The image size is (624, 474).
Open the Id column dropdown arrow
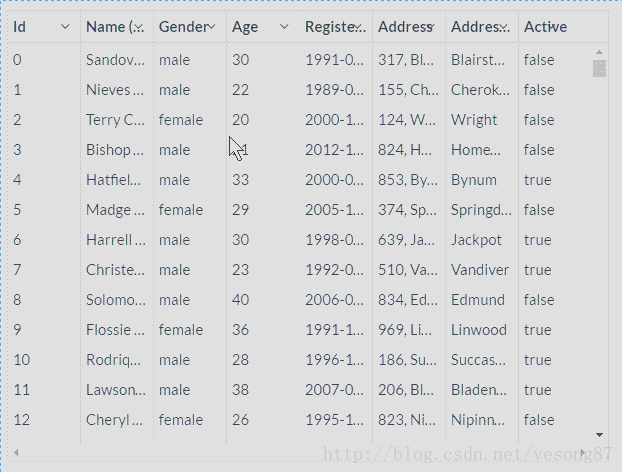click(66, 27)
